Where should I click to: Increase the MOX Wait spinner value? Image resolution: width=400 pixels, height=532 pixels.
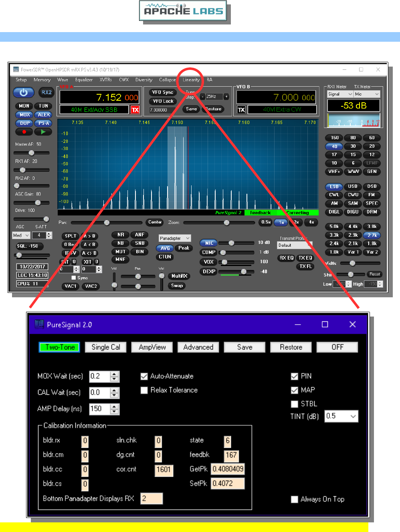point(115,374)
